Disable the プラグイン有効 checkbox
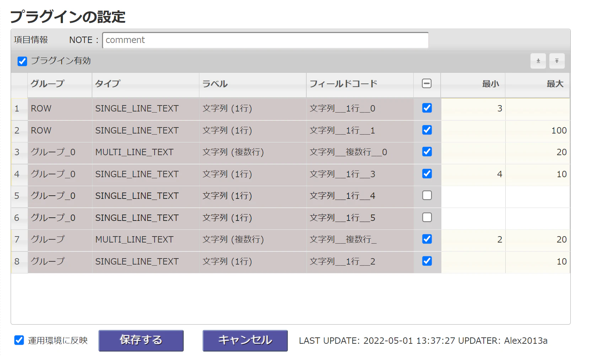This screenshot has height=364, width=602. [22, 61]
